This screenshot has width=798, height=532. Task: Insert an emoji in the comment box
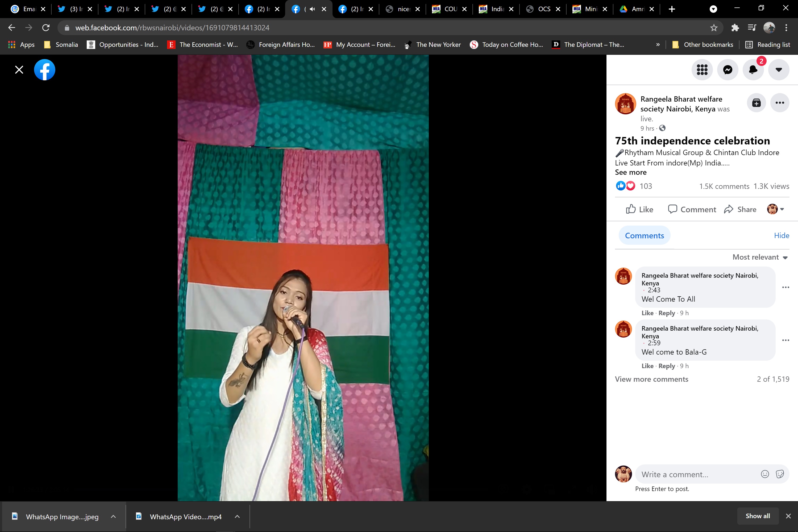pos(765,474)
